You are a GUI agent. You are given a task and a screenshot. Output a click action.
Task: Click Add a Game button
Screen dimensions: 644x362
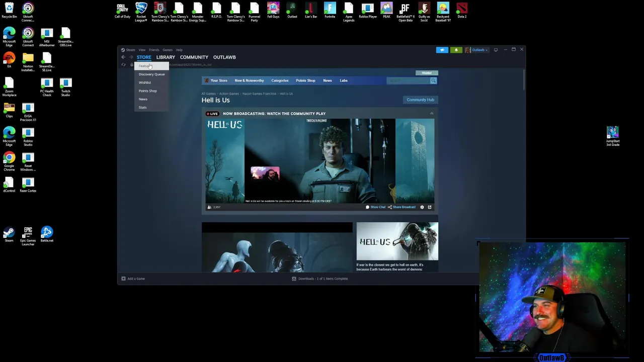[133, 279]
